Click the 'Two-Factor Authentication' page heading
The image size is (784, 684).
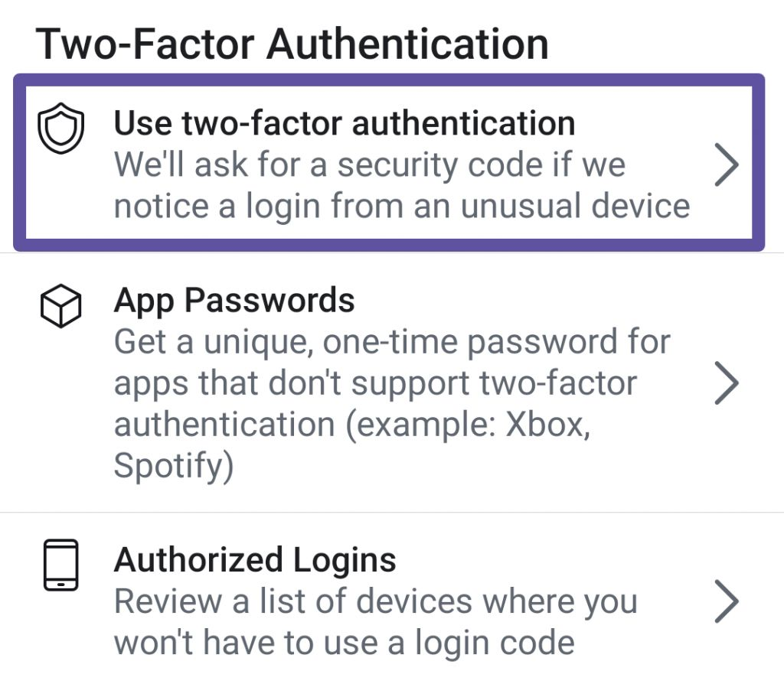click(x=292, y=44)
